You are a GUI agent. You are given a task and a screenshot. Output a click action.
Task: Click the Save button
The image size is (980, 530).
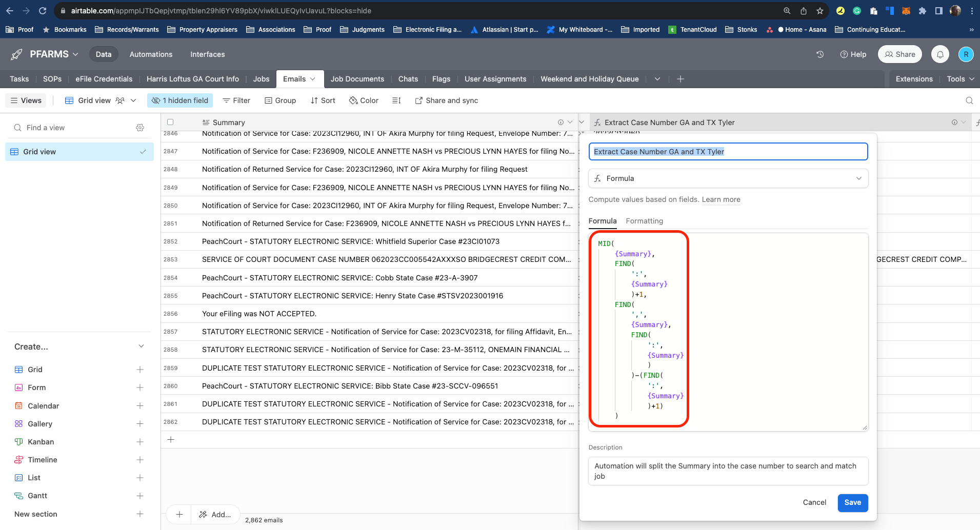(x=853, y=502)
